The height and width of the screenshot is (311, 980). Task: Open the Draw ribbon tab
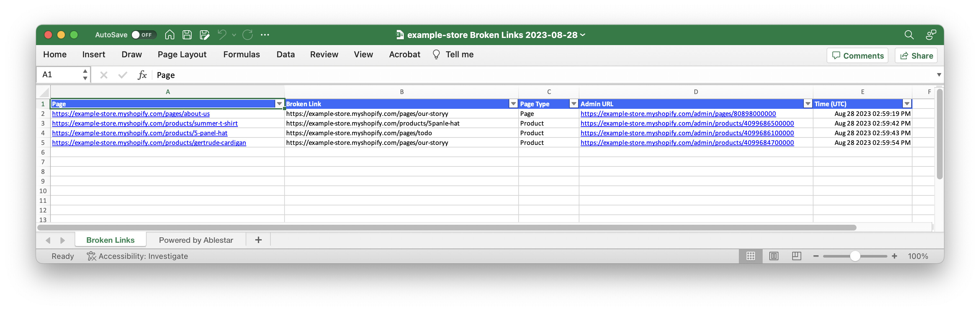point(132,54)
